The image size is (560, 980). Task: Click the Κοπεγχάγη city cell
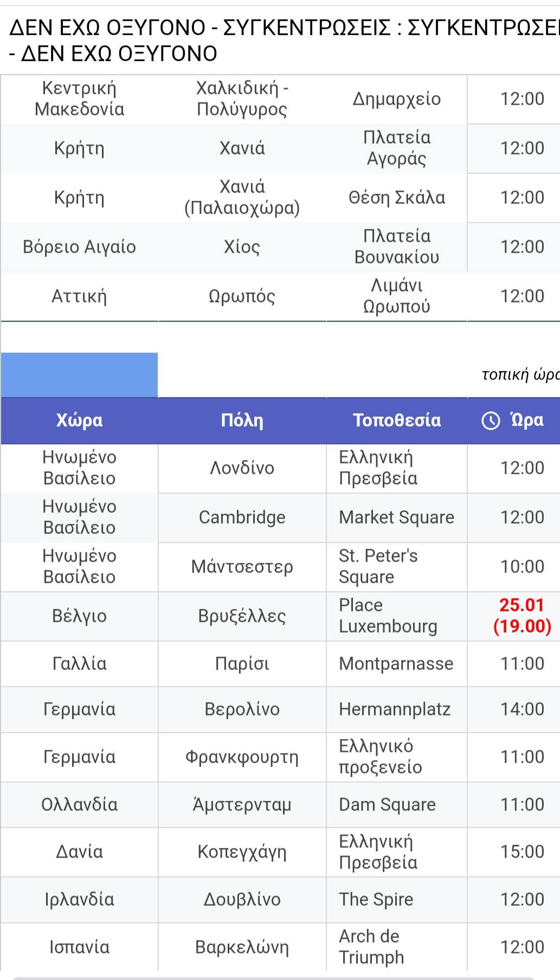(x=242, y=852)
